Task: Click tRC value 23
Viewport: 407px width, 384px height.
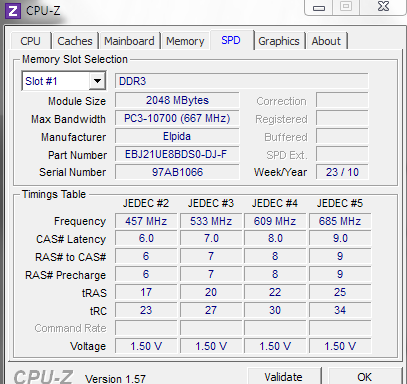Action: (146, 310)
